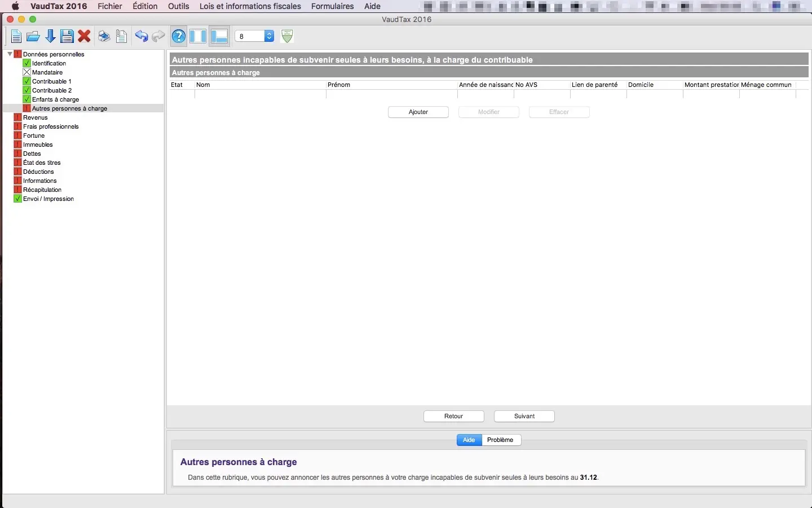
Task: Open the Fortune section
Action: tap(34, 135)
